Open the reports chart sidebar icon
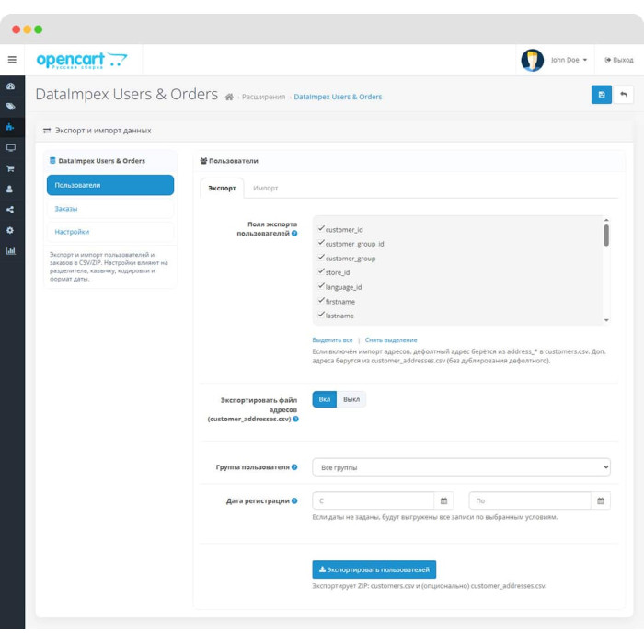 tap(11, 251)
